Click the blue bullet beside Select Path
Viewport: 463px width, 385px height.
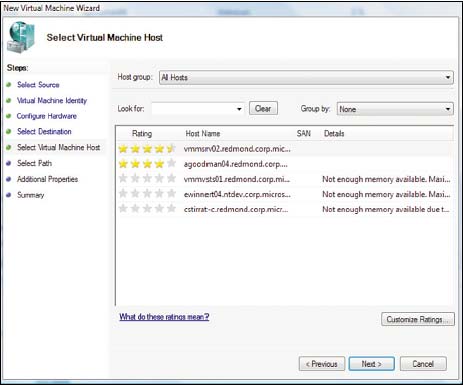(x=9, y=163)
